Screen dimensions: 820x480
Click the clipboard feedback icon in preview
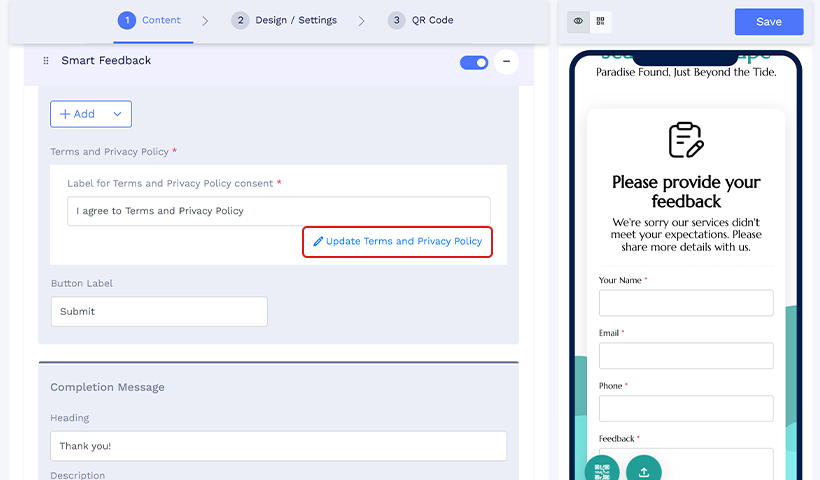686,140
